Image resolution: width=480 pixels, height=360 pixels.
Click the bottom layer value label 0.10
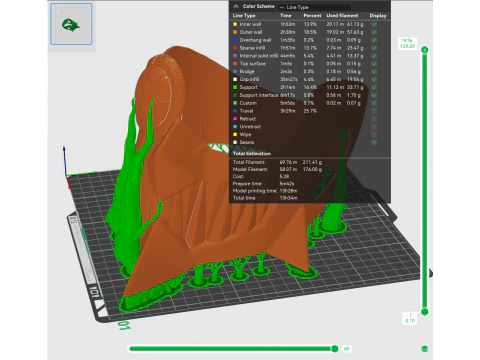(410, 321)
